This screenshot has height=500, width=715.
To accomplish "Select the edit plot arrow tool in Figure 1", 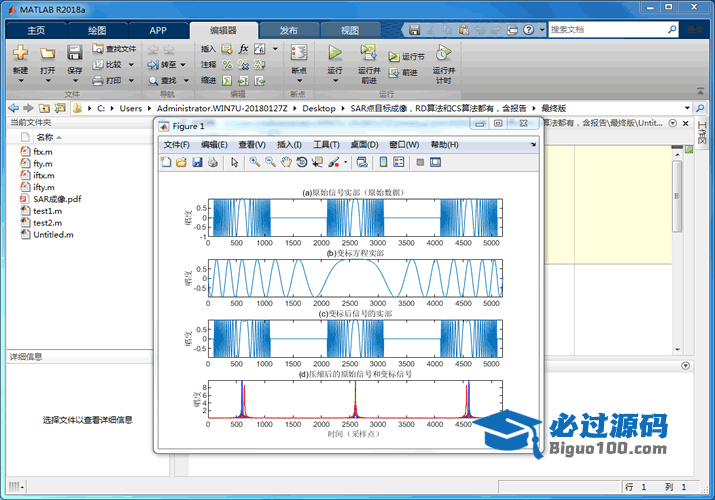I will (235, 162).
